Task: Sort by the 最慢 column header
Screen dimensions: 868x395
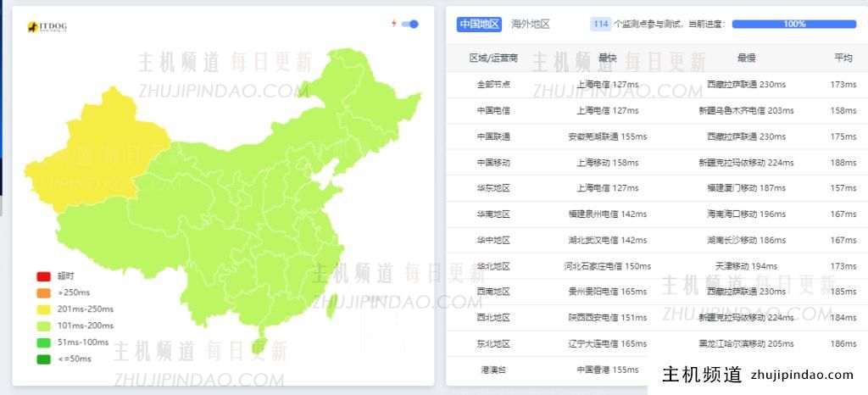Action: (x=746, y=58)
